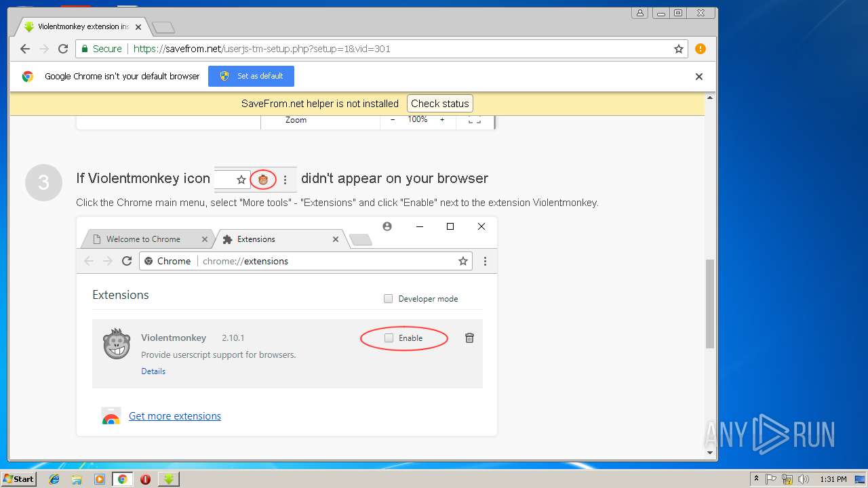Click the instruction text about More tools
Screen dimensions: 868x488
337,203
